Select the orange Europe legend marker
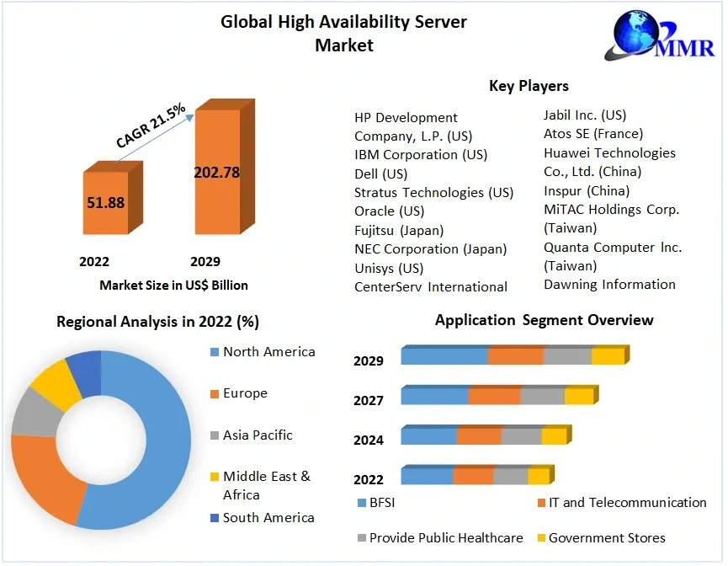This screenshot has width=728, height=566. click(213, 393)
